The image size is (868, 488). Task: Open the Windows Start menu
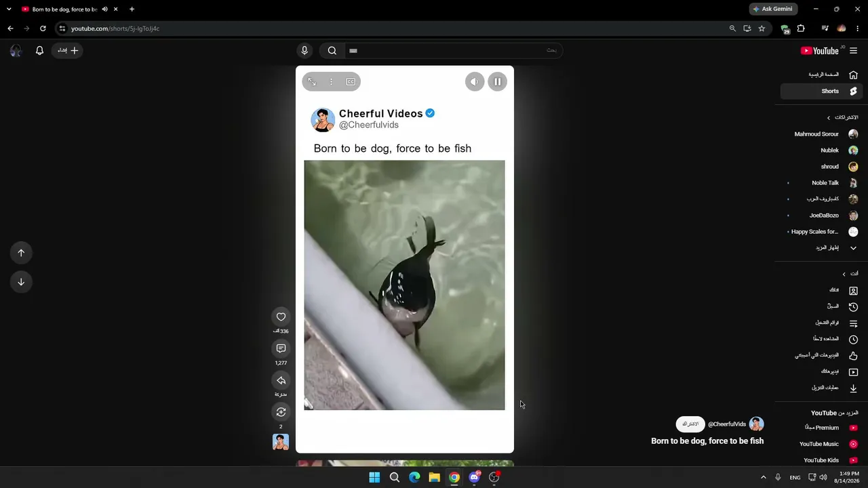374,477
